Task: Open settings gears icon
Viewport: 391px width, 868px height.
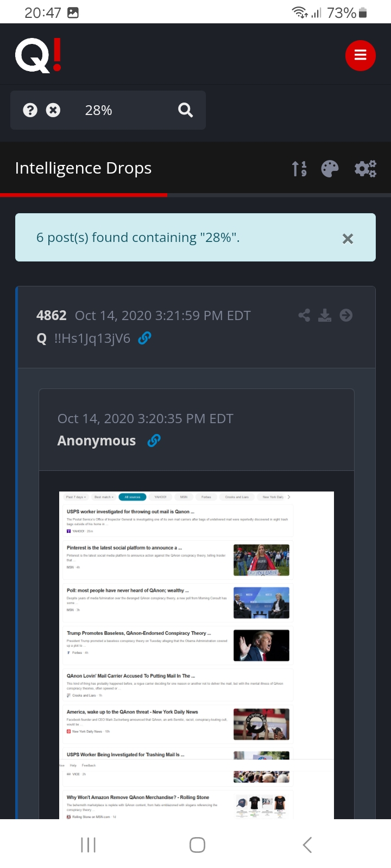Action: tap(365, 169)
